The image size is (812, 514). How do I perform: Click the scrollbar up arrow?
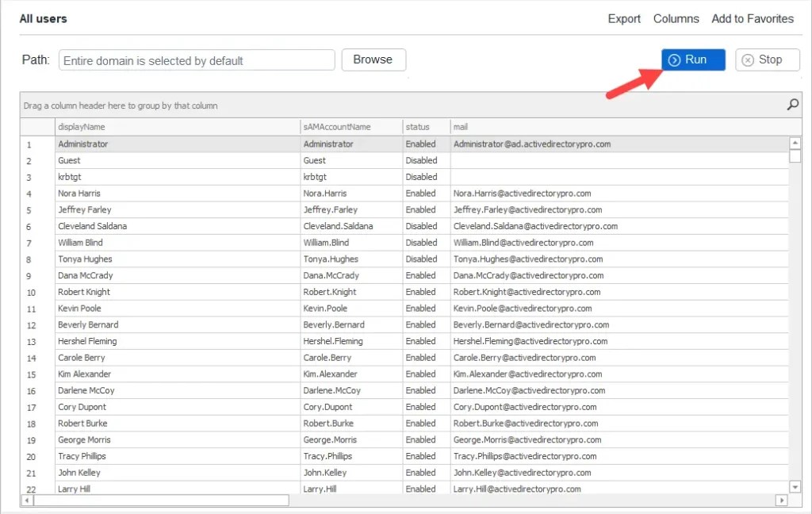pyautogui.click(x=794, y=144)
